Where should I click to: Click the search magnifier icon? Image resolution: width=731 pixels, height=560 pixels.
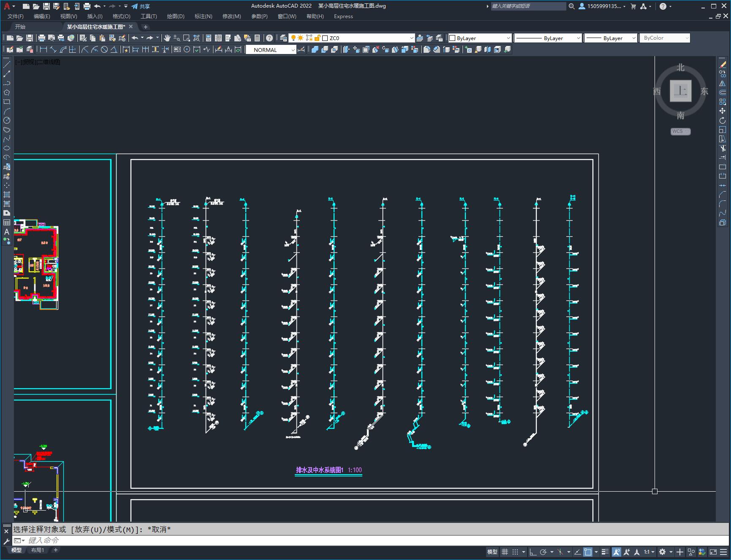pyautogui.click(x=572, y=6)
